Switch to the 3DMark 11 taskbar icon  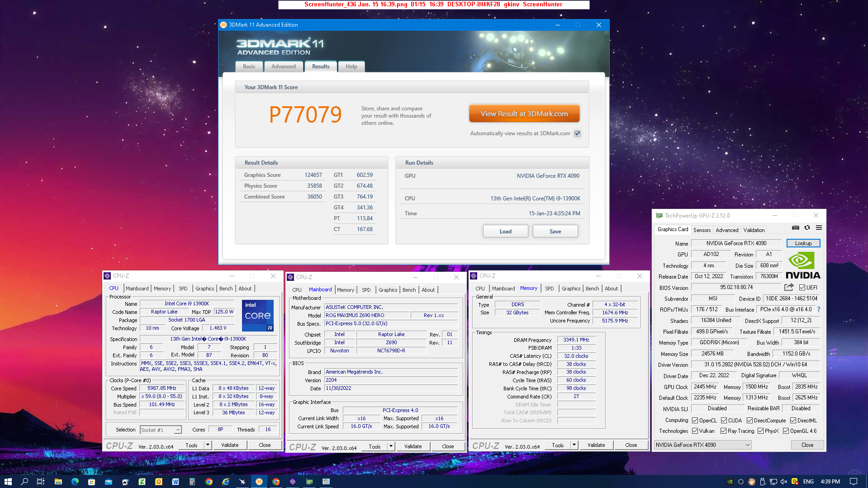click(259, 482)
